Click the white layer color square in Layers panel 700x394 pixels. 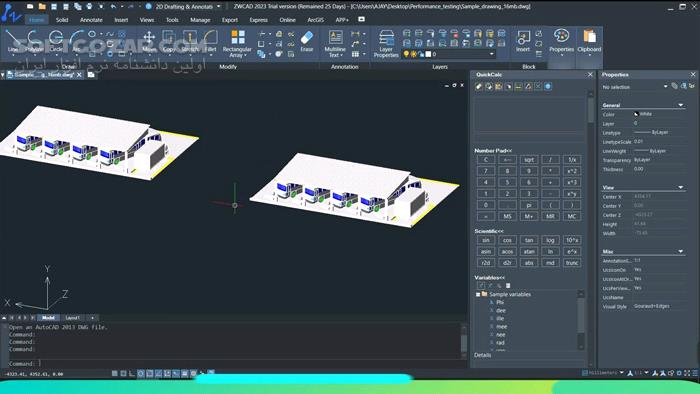pyautogui.click(x=428, y=54)
